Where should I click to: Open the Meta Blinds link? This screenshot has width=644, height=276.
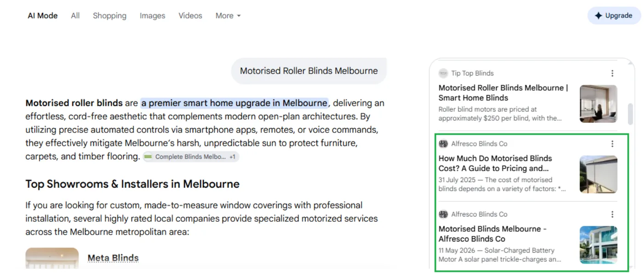click(113, 258)
